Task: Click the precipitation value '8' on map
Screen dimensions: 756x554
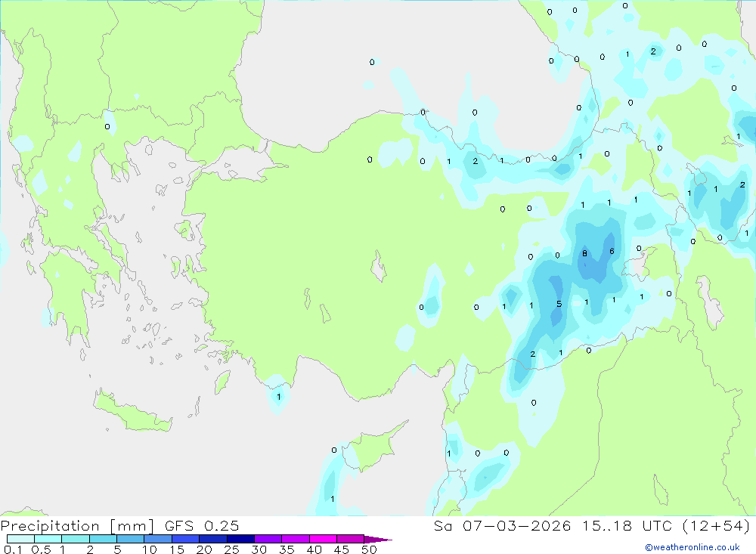Action: coord(584,253)
